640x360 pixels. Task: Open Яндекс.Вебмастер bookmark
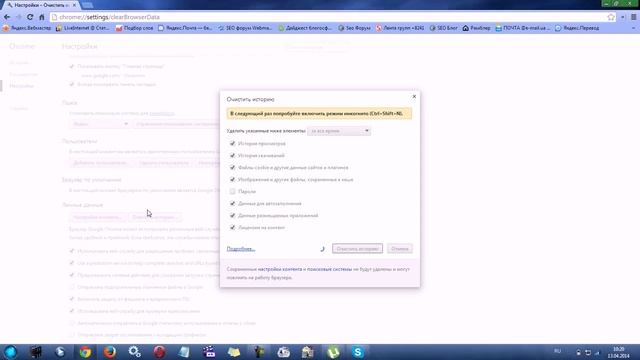point(27,28)
